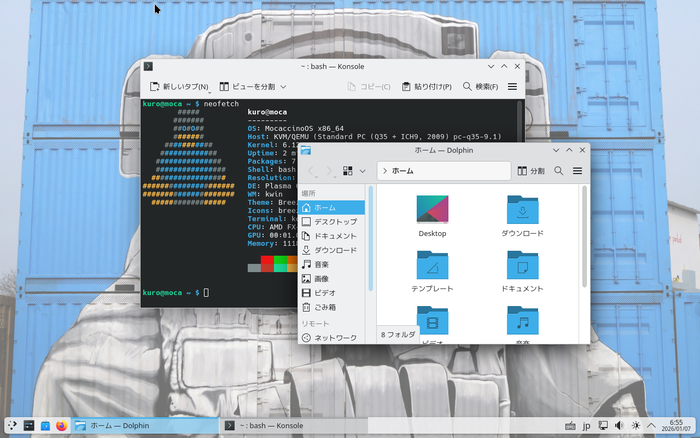This screenshot has height=438, width=700.
Task: Click the volume icon in system tray
Action: [x=620, y=425]
